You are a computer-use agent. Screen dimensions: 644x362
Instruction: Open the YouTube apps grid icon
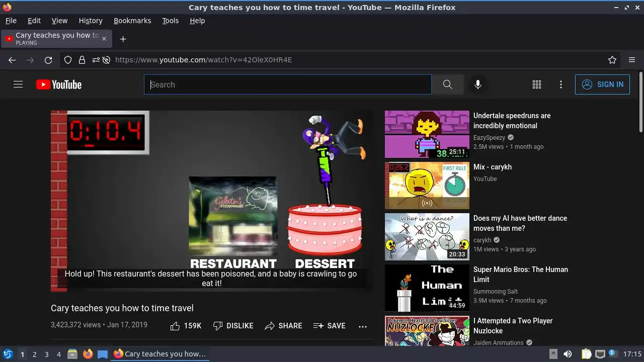tap(537, 84)
